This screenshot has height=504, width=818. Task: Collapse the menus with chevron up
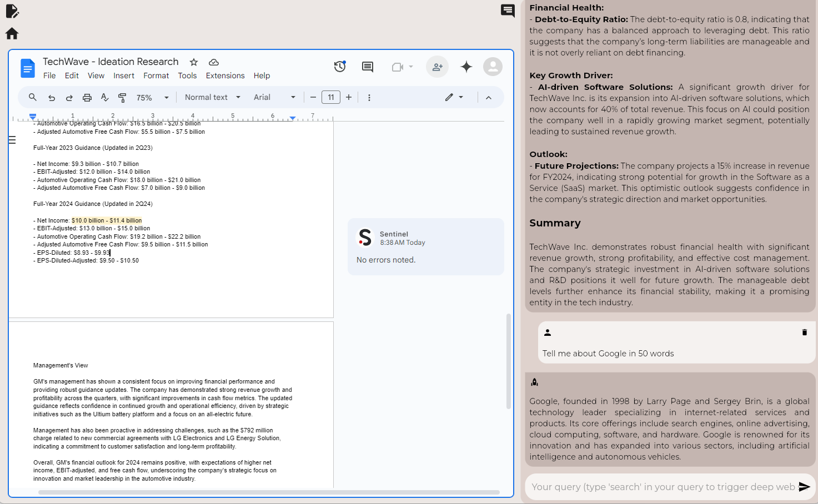click(489, 98)
